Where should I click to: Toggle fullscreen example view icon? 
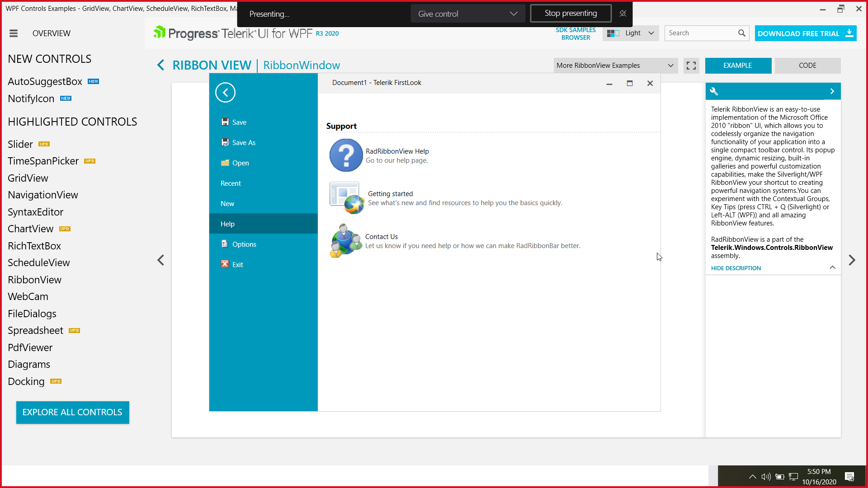point(691,66)
